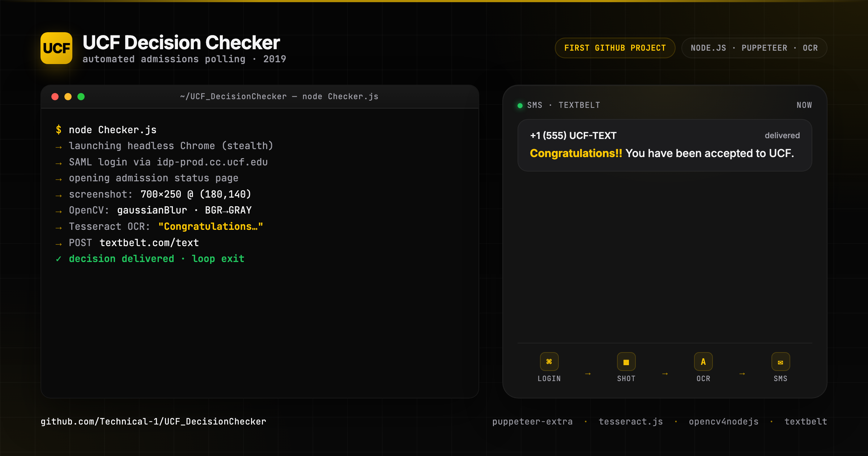Image resolution: width=868 pixels, height=456 pixels.
Task: Open the Congratulations SMS message card
Action: [x=665, y=145]
